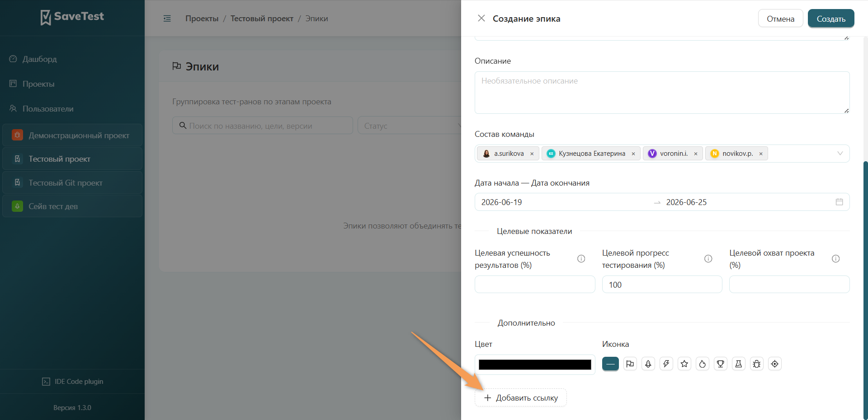868x420 pixels.
Task: Choose the rocket icon for epic
Action: 648,364
